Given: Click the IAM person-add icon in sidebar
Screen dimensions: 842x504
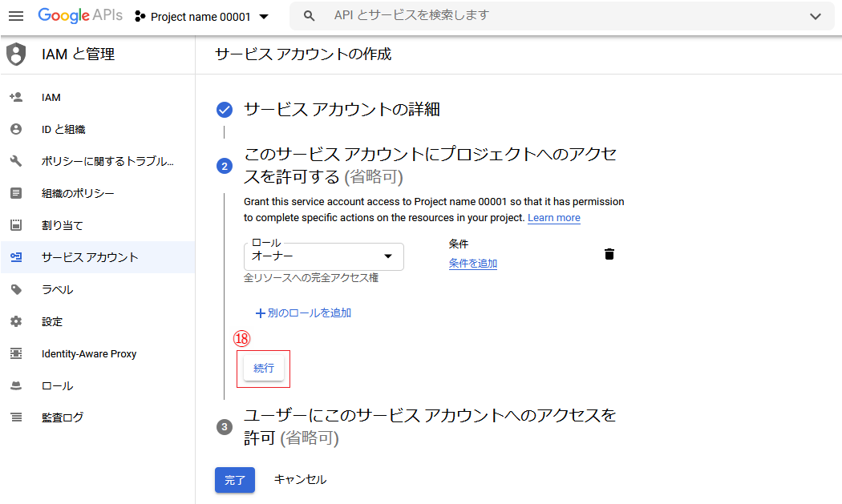Looking at the screenshot, I should pyautogui.click(x=16, y=97).
